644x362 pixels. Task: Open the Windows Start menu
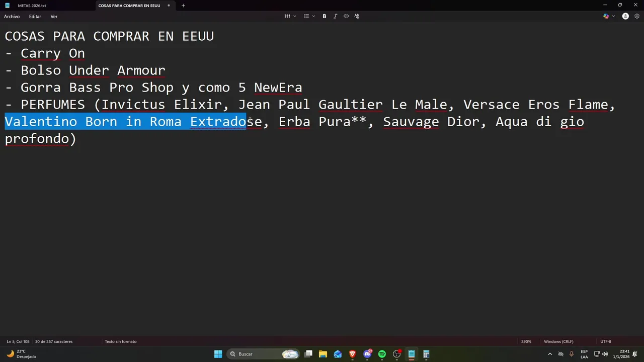pos(218,354)
